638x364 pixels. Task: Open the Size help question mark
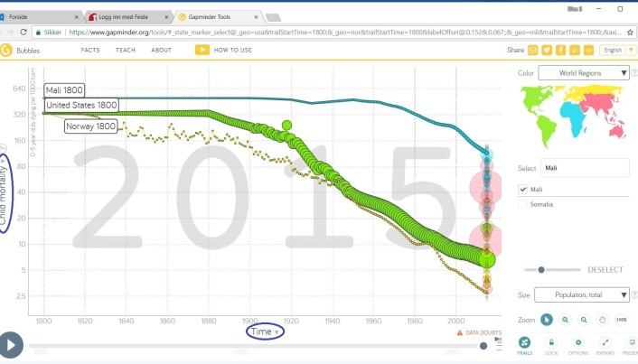pyautogui.click(x=633, y=294)
